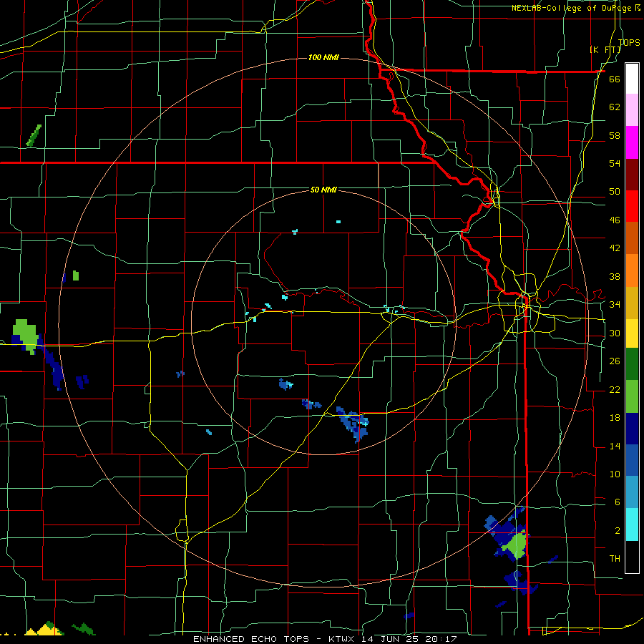This screenshot has width=644, height=644.
Task: Select the dark red legend band
Action: pyautogui.click(x=632, y=175)
